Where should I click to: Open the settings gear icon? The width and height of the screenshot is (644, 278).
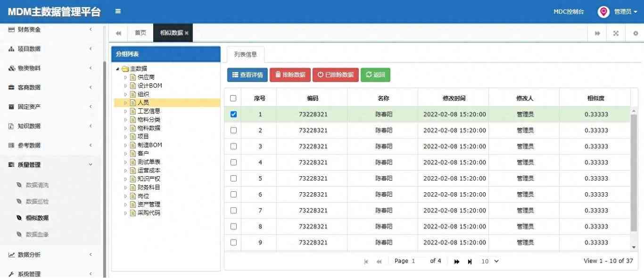(x=635, y=33)
